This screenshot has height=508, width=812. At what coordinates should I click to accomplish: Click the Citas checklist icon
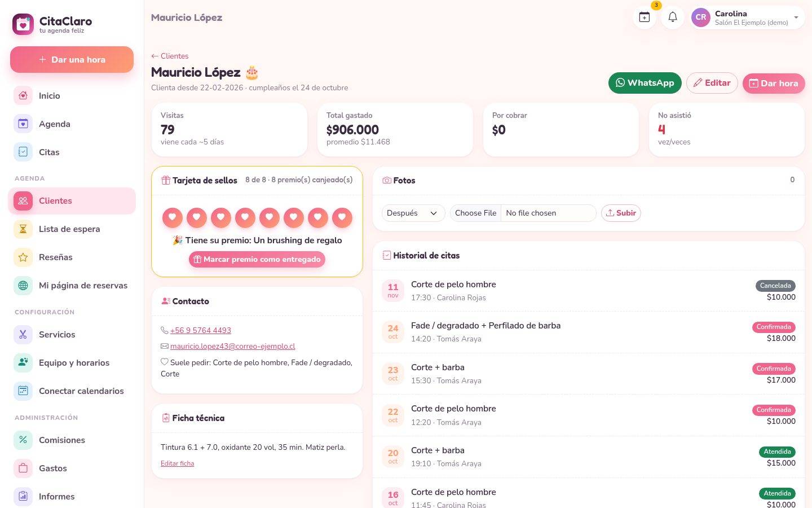(23, 152)
